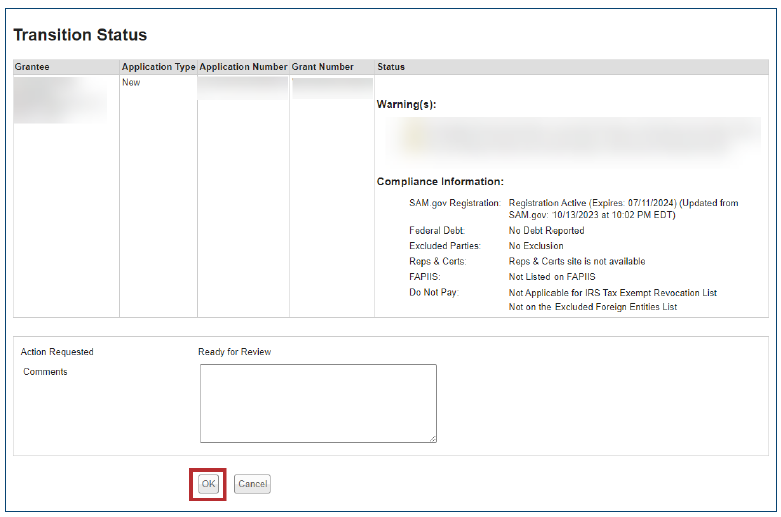Screen dimensions: 781x517
Task: Click the Do Not Pay label
Action: 433,293
